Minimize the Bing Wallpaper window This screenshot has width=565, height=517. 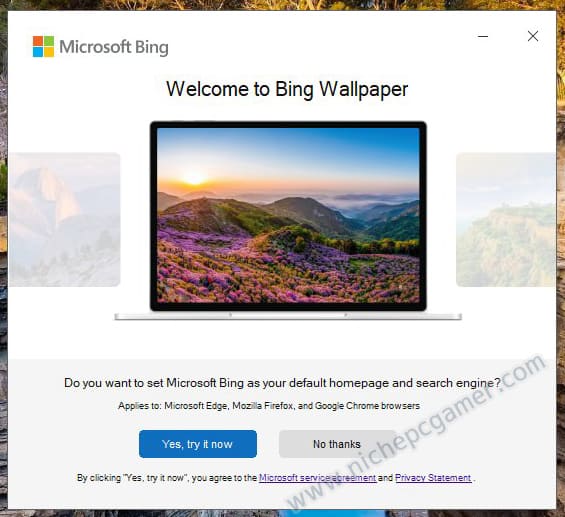point(483,36)
